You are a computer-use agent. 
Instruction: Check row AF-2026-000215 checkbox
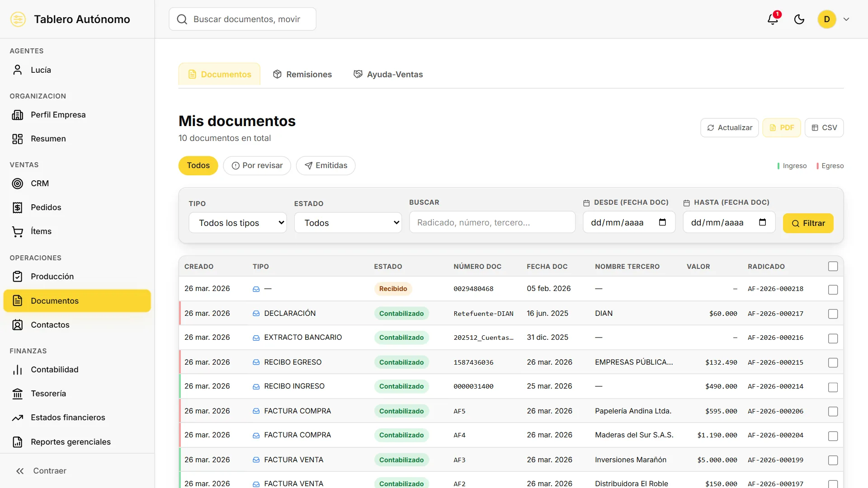[833, 362]
